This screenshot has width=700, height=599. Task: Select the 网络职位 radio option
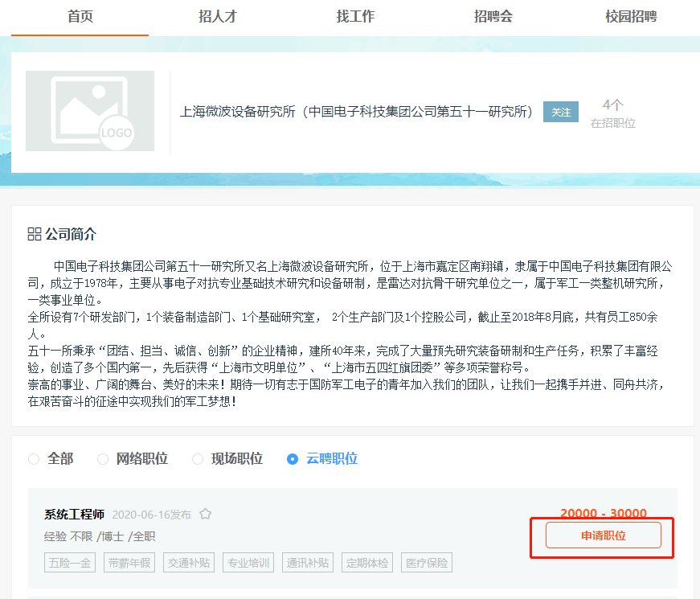[x=103, y=459]
